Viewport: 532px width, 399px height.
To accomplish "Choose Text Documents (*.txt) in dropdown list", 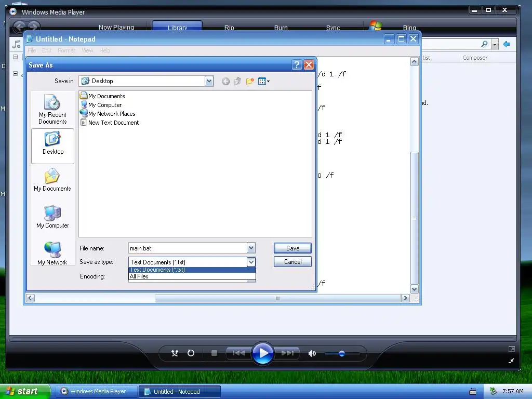I will coord(192,270).
